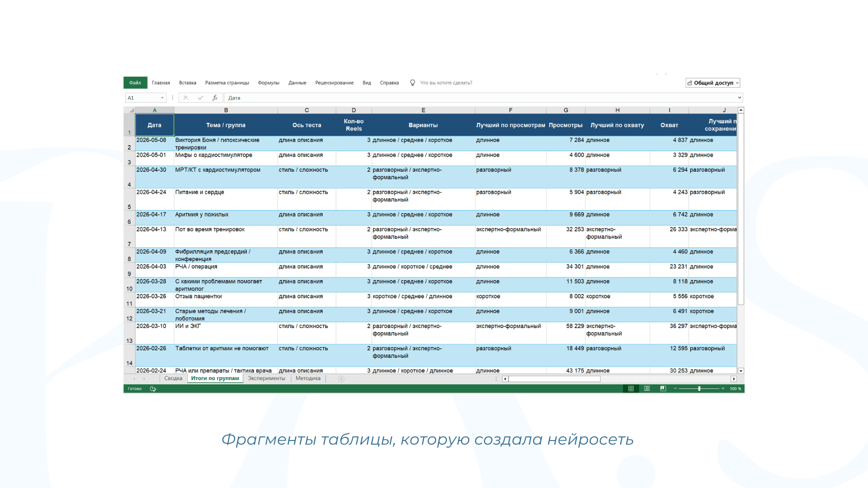Click the Insert Function fx icon

(215, 98)
